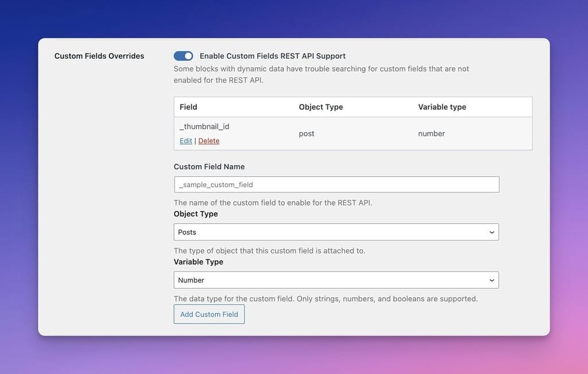
Task: Disable Custom Fields REST API Support
Action: point(183,56)
